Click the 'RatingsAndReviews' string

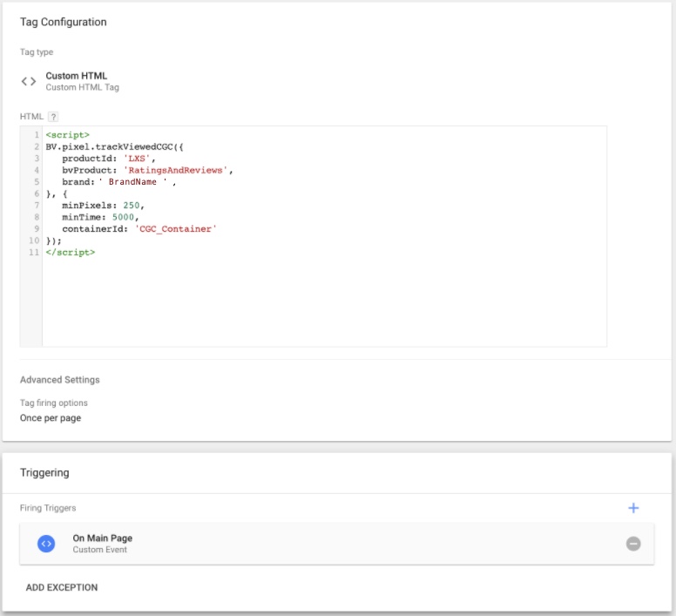tap(175, 170)
